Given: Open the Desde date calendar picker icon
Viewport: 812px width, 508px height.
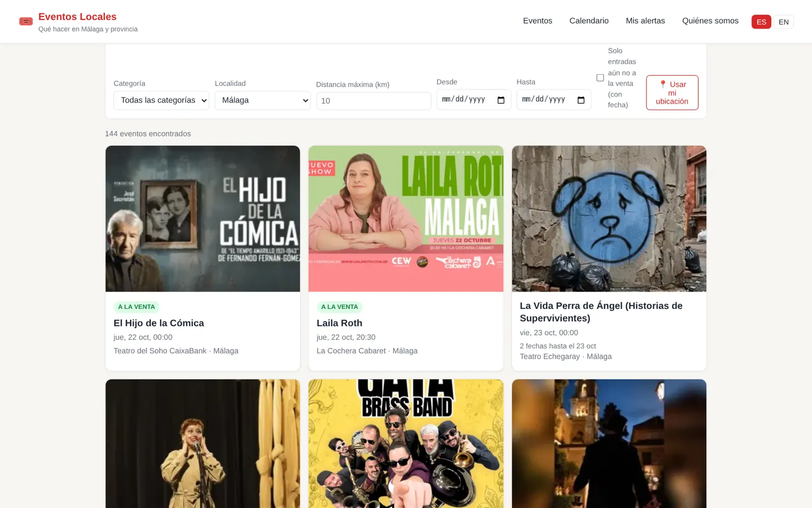Looking at the screenshot, I should 501,100.
